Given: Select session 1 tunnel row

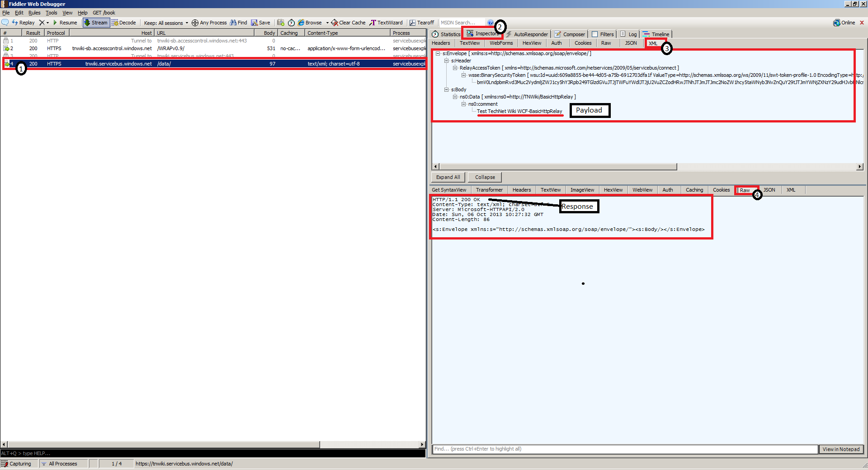Looking at the screenshot, I should pyautogui.click(x=213, y=41).
